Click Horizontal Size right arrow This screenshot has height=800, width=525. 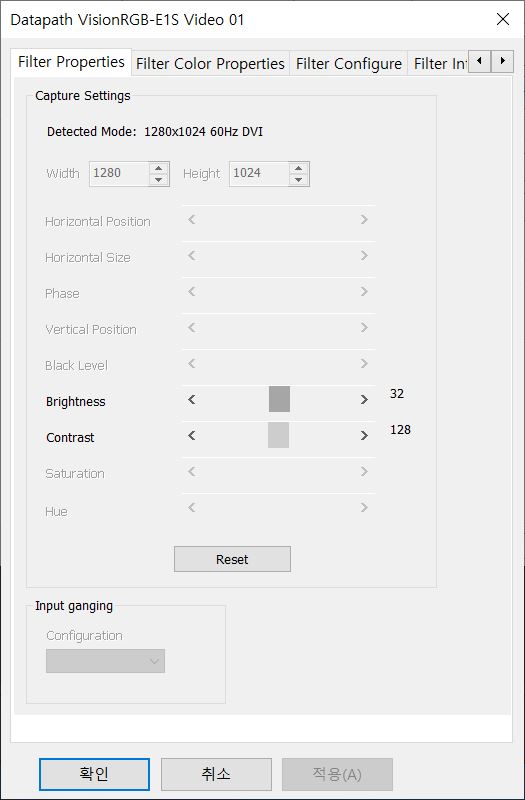click(364, 256)
